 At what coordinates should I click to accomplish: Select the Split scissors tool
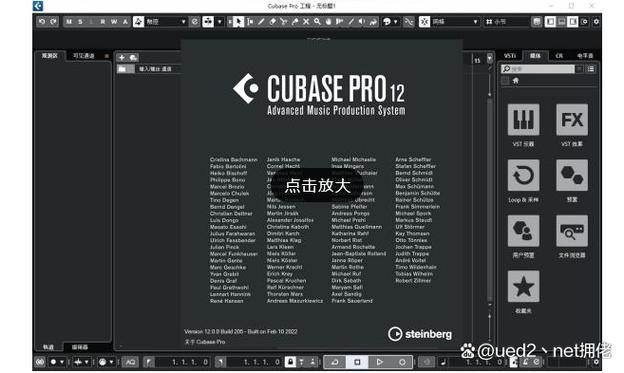click(284, 21)
